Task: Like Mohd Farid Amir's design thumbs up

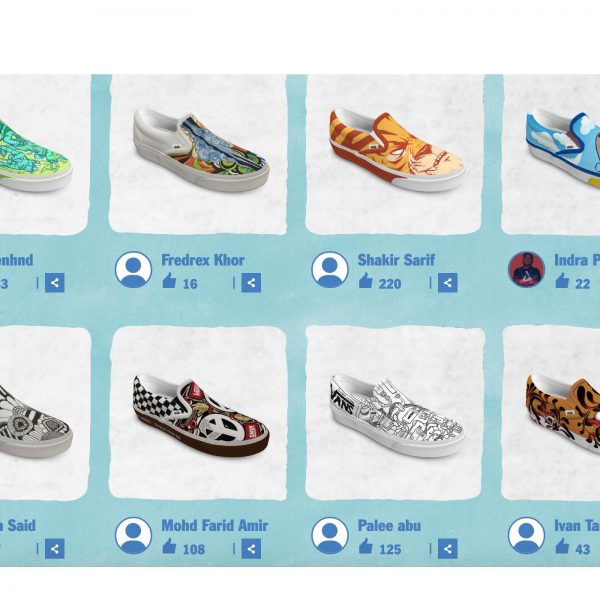Action: click(x=169, y=546)
